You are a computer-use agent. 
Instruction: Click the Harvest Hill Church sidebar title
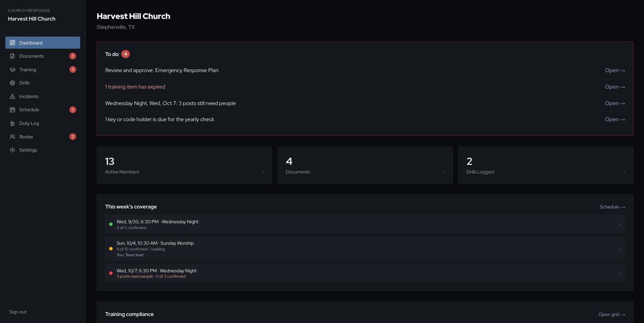coord(32,19)
